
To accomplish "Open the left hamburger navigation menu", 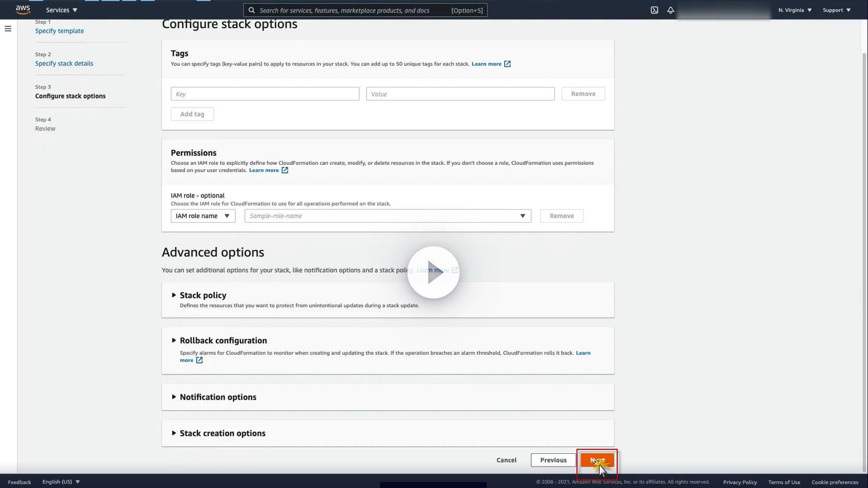I will point(8,29).
